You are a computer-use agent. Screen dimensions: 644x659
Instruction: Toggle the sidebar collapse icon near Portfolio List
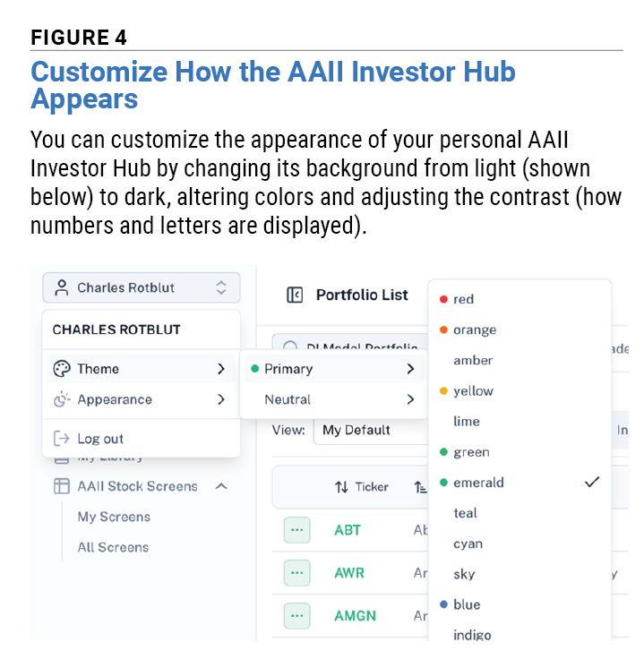[x=295, y=295]
